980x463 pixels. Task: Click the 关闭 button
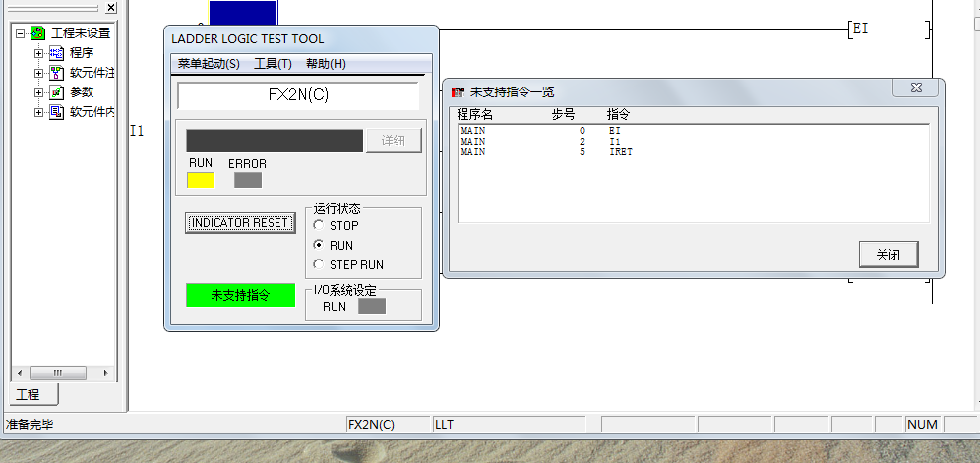[x=888, y=255]
